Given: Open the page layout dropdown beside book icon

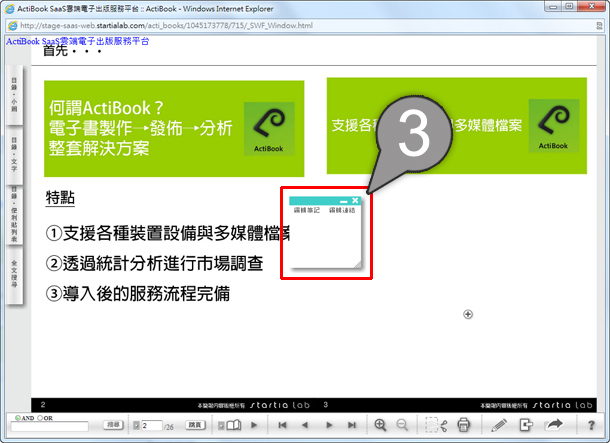Looking at the screenshot, I should [x=221, y=425].
